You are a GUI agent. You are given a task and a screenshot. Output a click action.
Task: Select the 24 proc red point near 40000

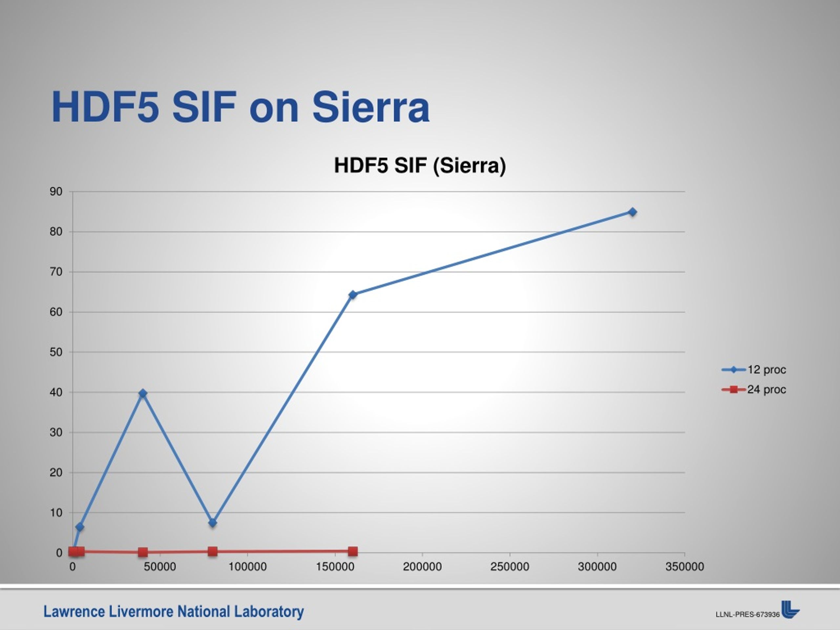143,552
